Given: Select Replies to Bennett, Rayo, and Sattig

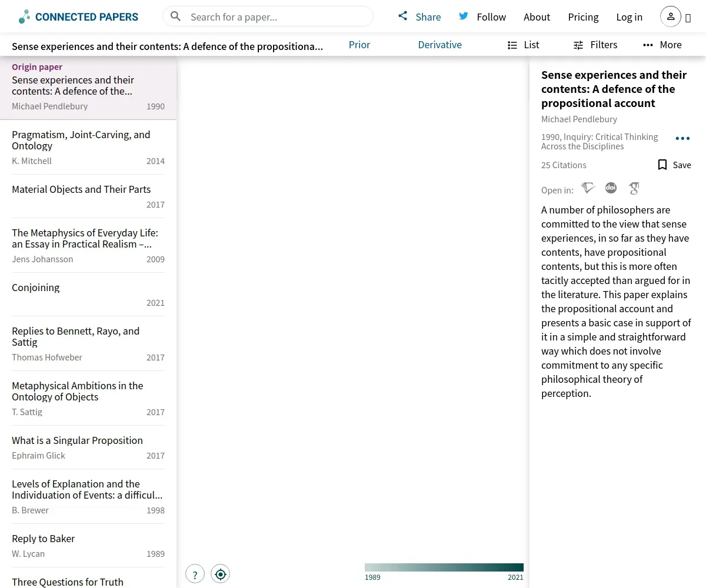Looking at the screenshot, I should point(88,343).
